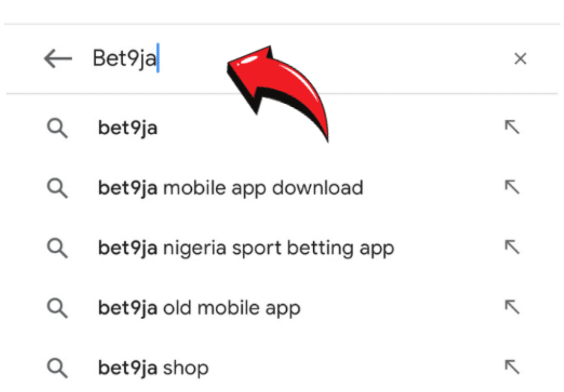Click the magnifier icon beside bet9ja shop
This screenshot has height=392, width=564.
[57, 367]
